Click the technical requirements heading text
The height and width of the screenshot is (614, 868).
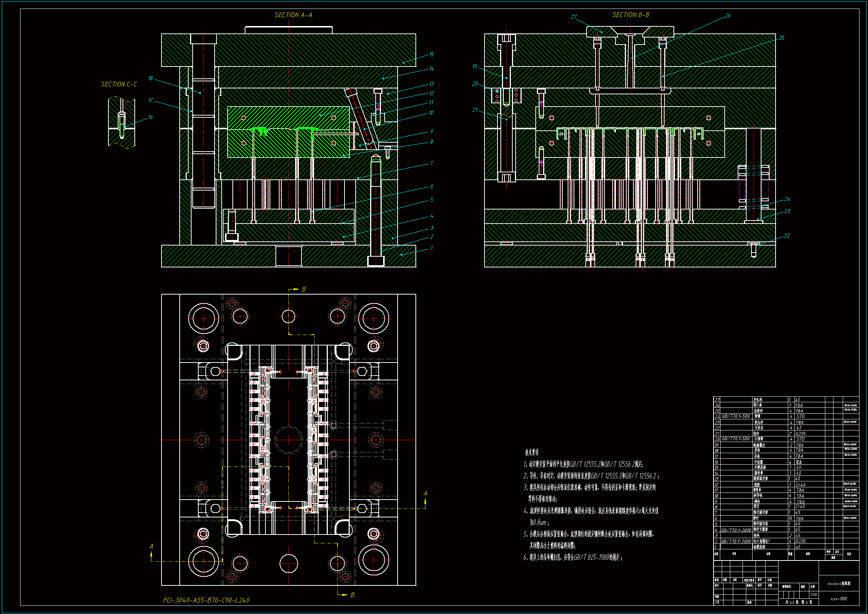click(x=532, y=452)
